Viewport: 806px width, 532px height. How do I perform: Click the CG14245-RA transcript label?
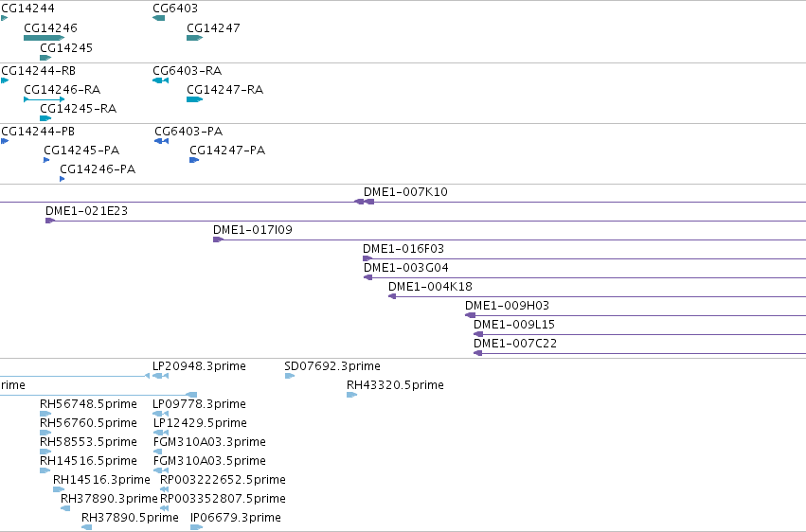coord(78,108)
